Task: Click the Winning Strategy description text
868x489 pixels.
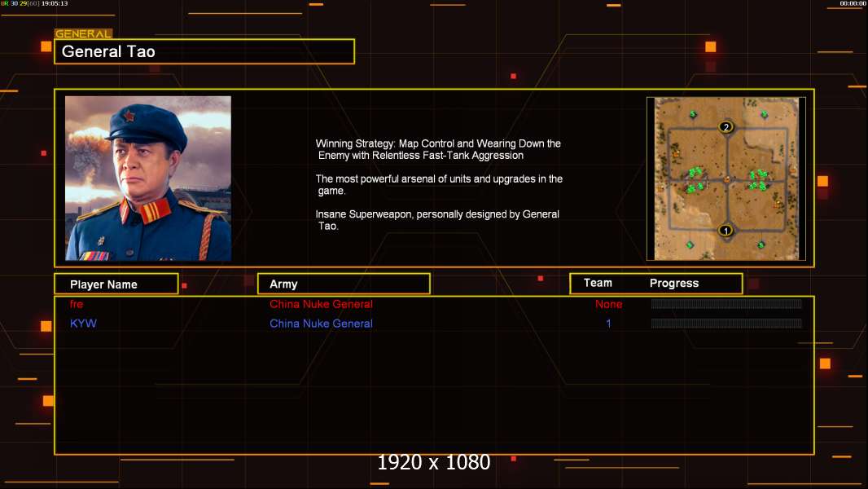Action: point(438,149)
